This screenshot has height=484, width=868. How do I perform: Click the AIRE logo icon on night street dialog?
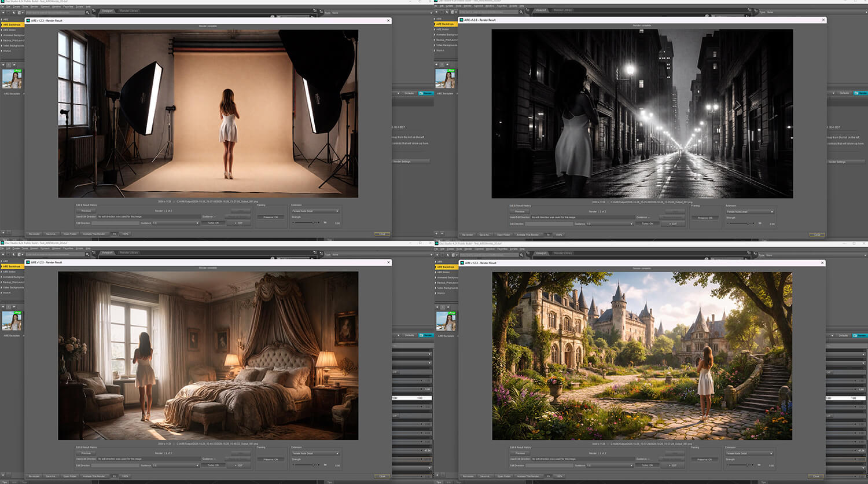[462, 20]
